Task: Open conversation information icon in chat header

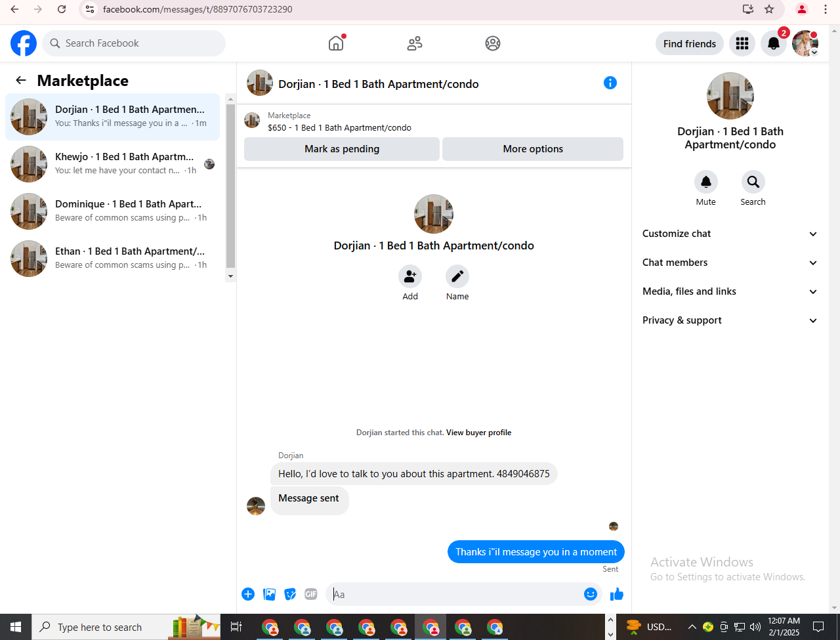Action: point(610,83)
